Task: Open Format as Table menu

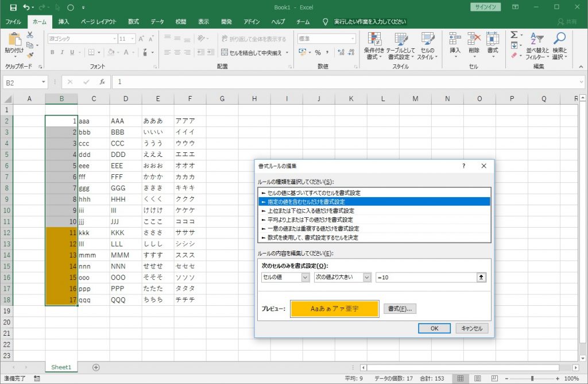Action: (400, 46)
